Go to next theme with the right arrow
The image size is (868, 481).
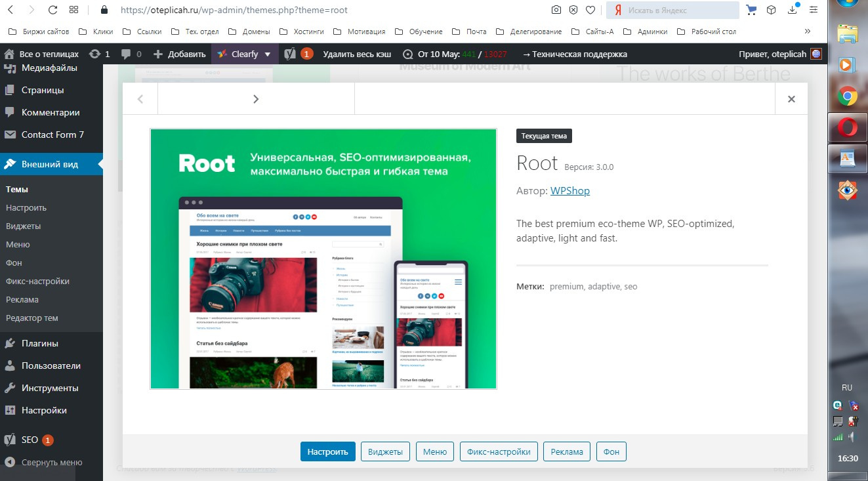256,99
